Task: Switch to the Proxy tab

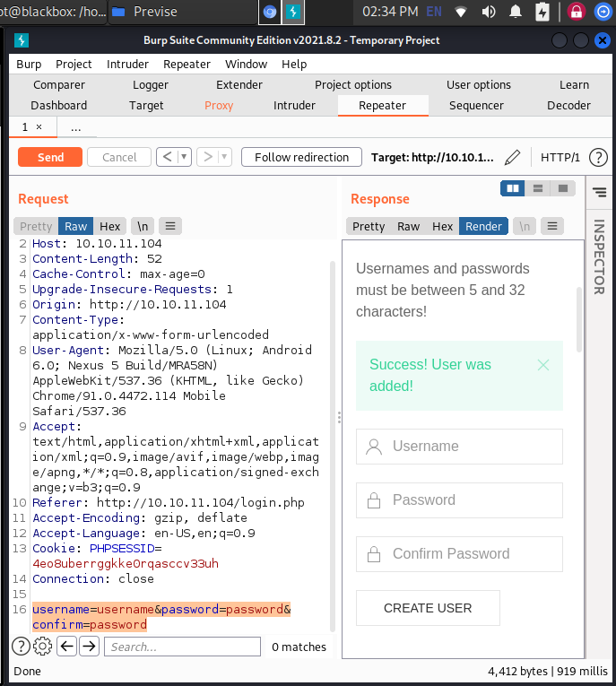Action: [x=219, y=105]
